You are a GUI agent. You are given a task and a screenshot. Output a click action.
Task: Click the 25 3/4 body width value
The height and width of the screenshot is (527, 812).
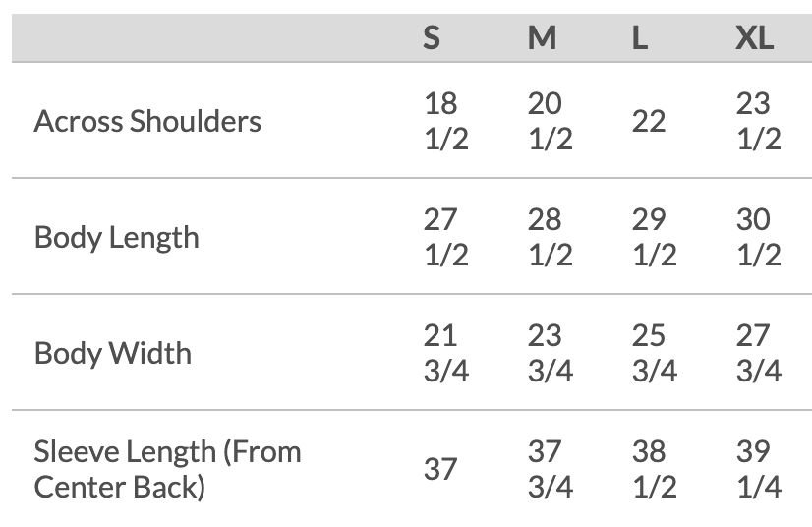tap(654, 353)
